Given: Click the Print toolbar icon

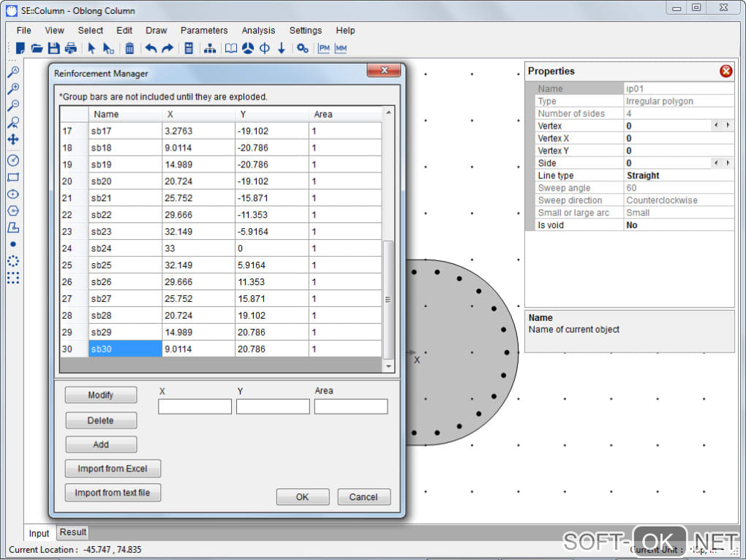Looking at the screenshot, I should [x=71, y=48].
